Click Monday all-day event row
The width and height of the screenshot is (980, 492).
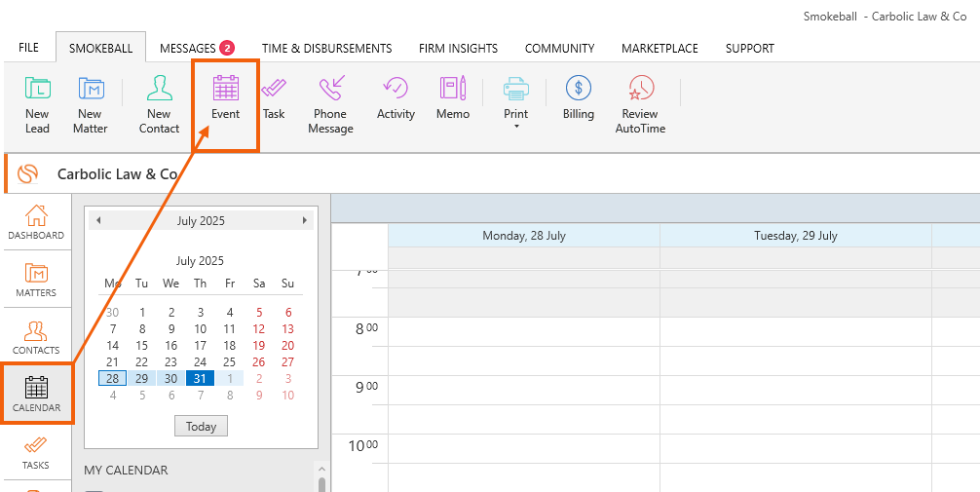[x=524, y=257]
